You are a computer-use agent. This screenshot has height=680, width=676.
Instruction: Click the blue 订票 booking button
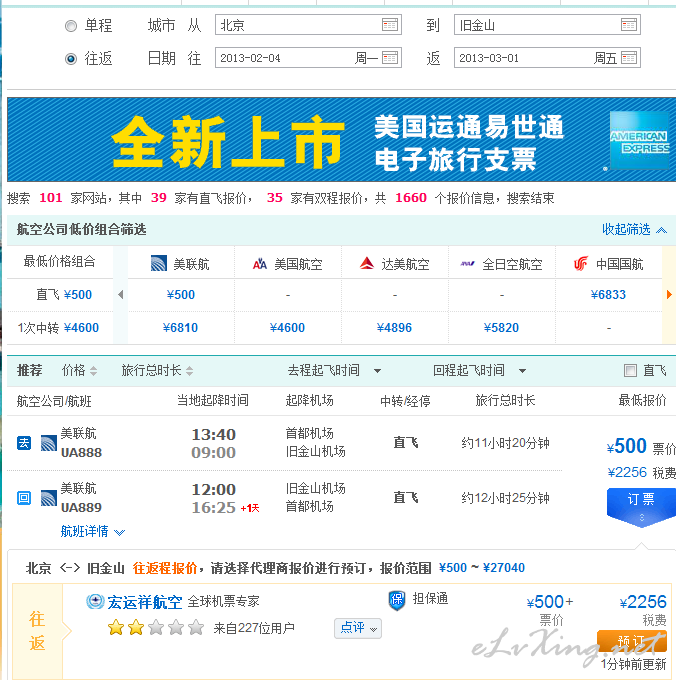pyautogui.click(x=641, y=507)
